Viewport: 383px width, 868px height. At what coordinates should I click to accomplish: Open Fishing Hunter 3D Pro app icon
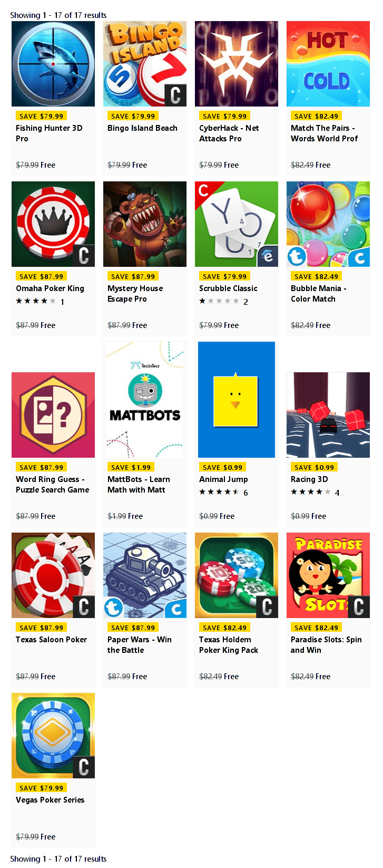click(53, 64)
